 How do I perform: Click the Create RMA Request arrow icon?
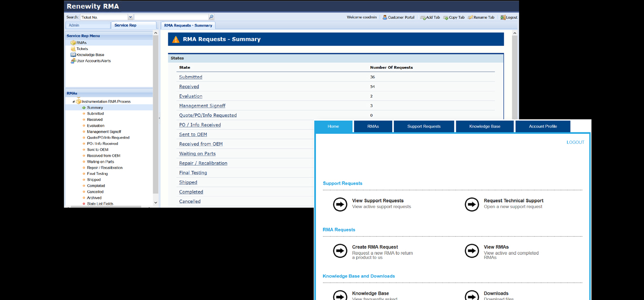[x=340, y=250]
